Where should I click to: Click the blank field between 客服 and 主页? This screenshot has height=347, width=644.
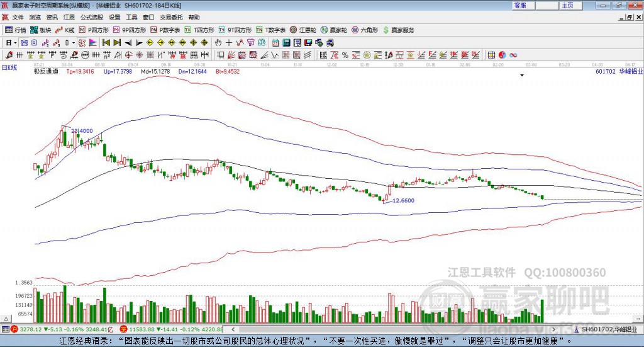tap(547, 5)
